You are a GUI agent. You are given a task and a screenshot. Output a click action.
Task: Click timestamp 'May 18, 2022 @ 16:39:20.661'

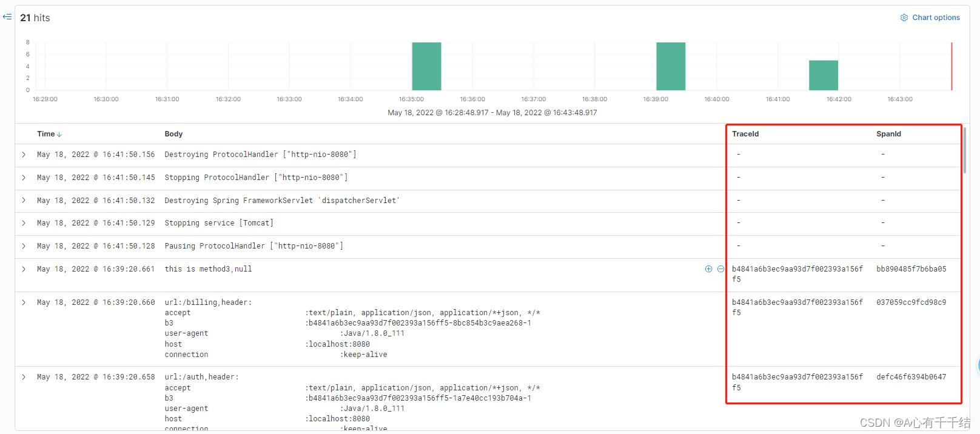(96, 269)
